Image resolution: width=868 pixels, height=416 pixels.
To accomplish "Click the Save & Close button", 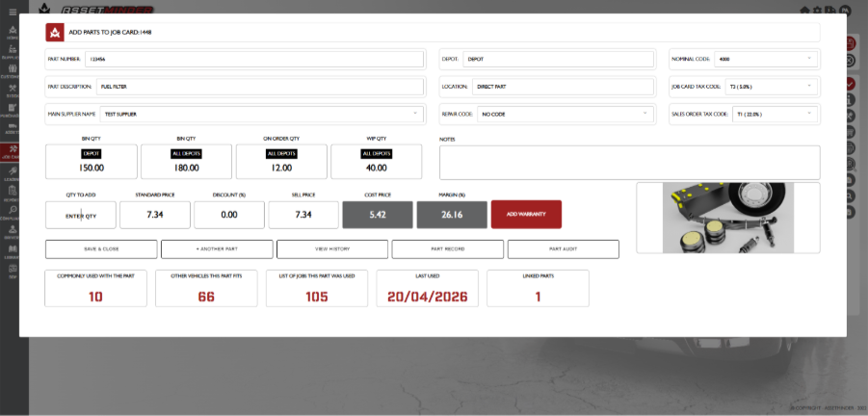I will (x=101, y=249).
